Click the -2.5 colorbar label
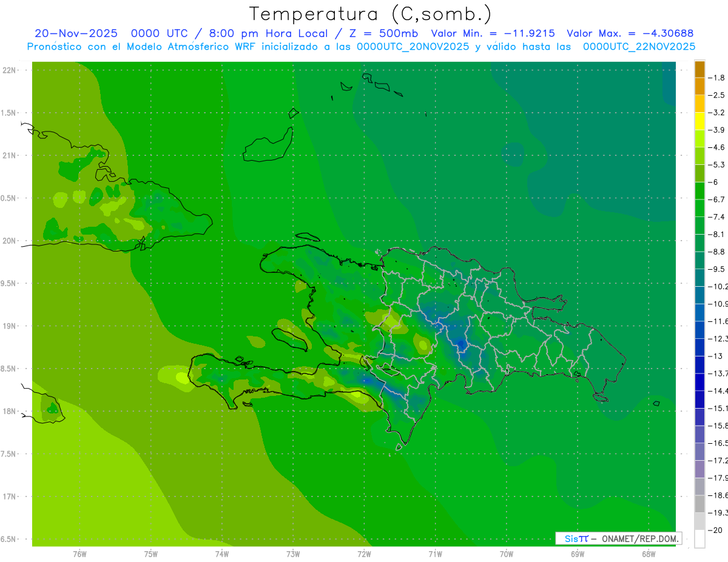 [716, 95]
